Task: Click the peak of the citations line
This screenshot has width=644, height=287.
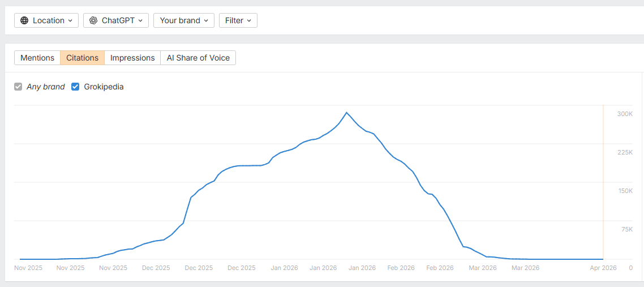Action: click(x=346, y=113)
